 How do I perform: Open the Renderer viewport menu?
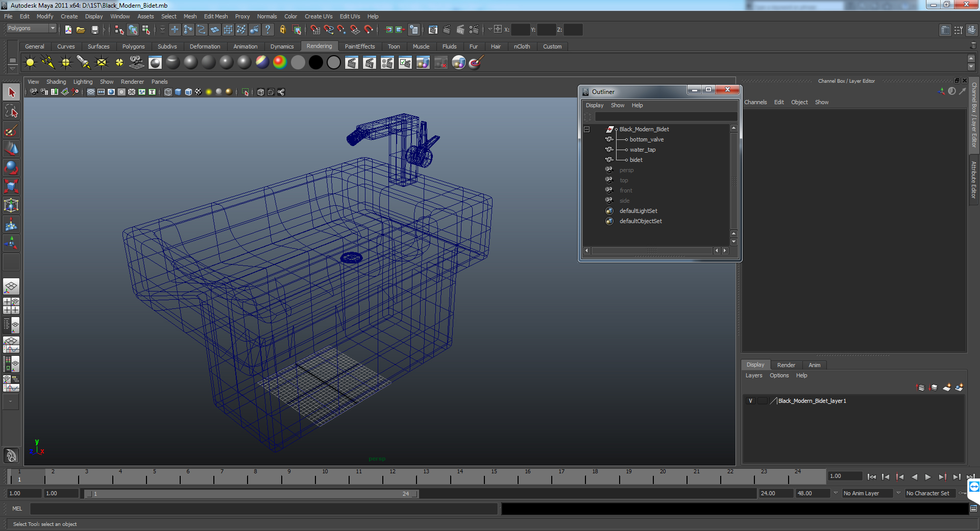click(132, 82)
